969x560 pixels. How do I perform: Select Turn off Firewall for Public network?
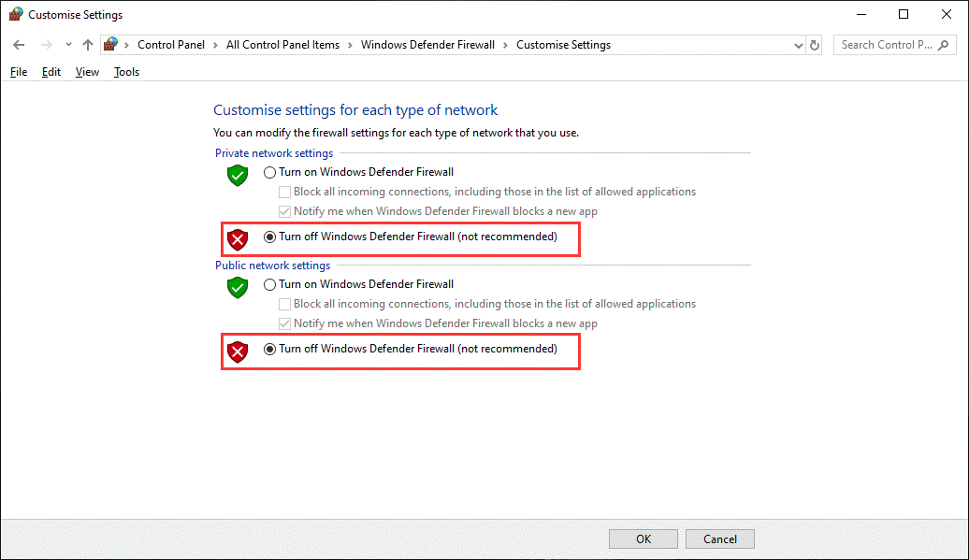click(x=270, y=349)
